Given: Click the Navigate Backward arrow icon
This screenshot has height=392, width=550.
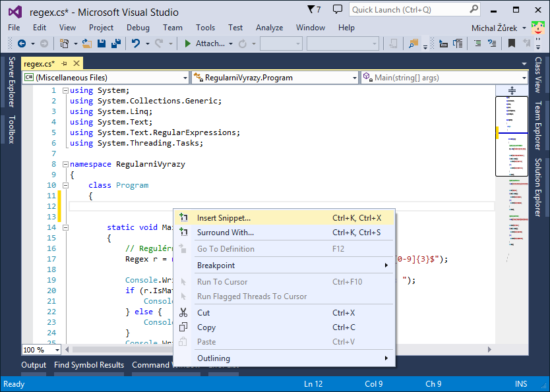Looking at the screenshot, I should (22, 43).
